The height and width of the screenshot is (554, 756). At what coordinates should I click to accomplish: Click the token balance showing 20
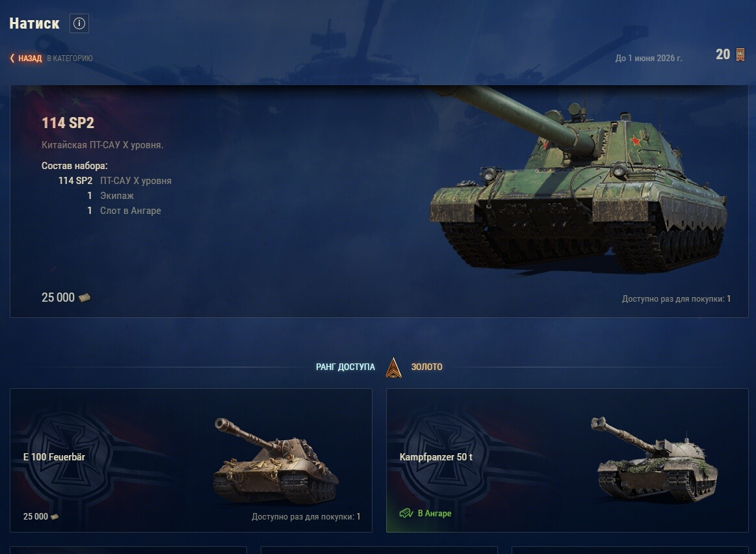723,55
